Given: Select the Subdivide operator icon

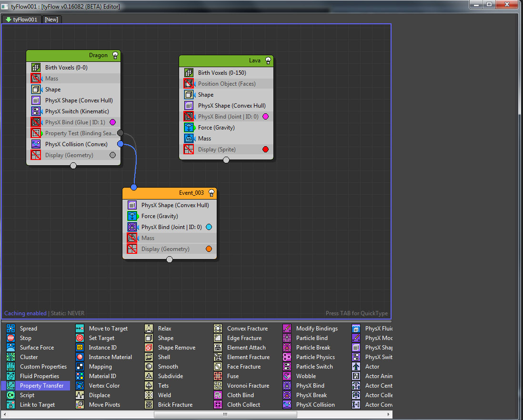Looking at the screenshot, I should click(x=149, y=376).
